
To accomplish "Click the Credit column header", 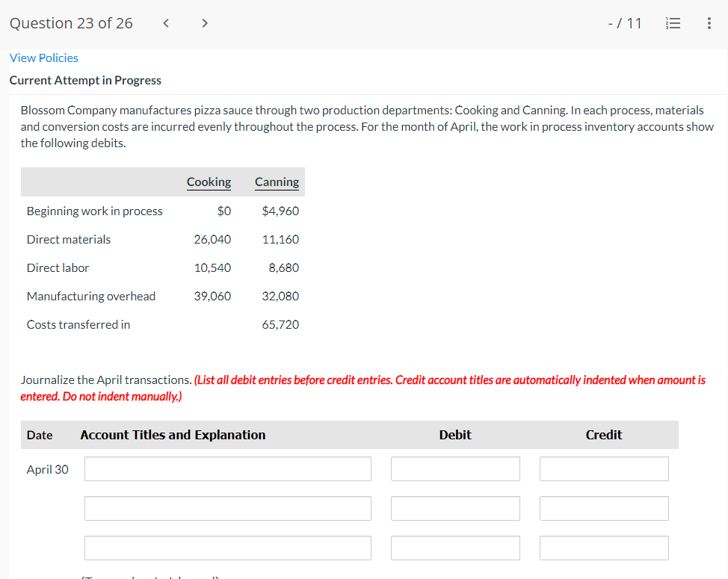I will (604, 435).
